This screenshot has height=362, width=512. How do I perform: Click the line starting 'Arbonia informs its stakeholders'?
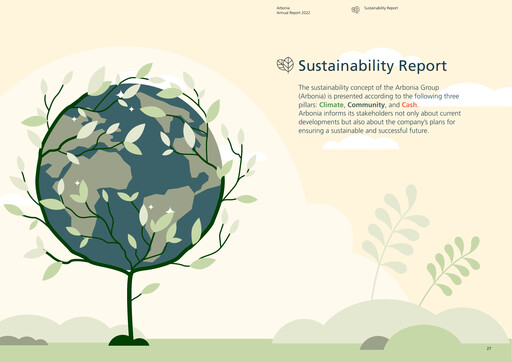pos(380,113)
